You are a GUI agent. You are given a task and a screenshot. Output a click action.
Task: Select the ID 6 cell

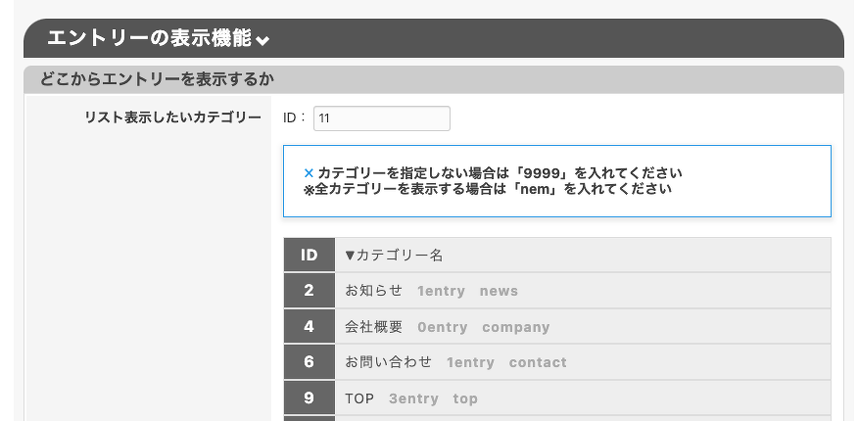click(309, 362)
